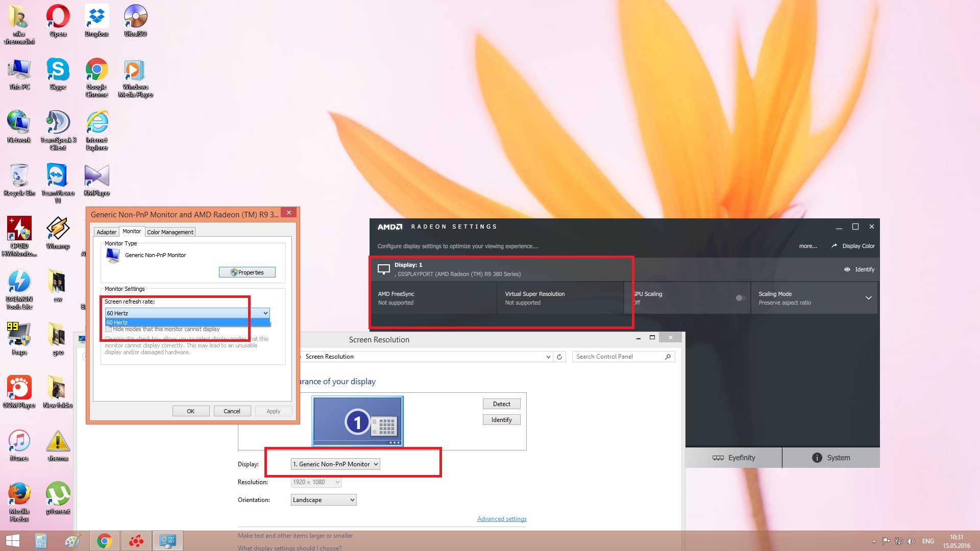Open the System info section in Radeon

click(x=831, y=458)
